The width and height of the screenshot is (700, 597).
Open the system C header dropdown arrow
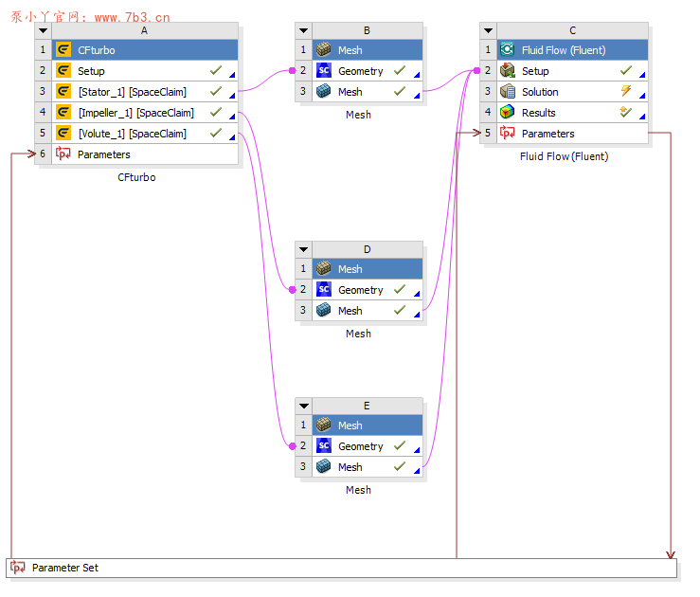click(487, 30)
